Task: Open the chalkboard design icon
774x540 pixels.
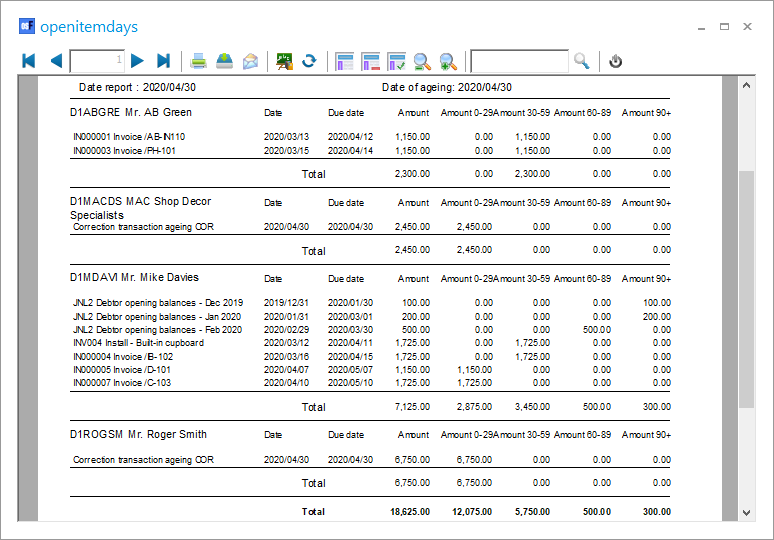Action: pyautogui.click(x=284, y=61)
